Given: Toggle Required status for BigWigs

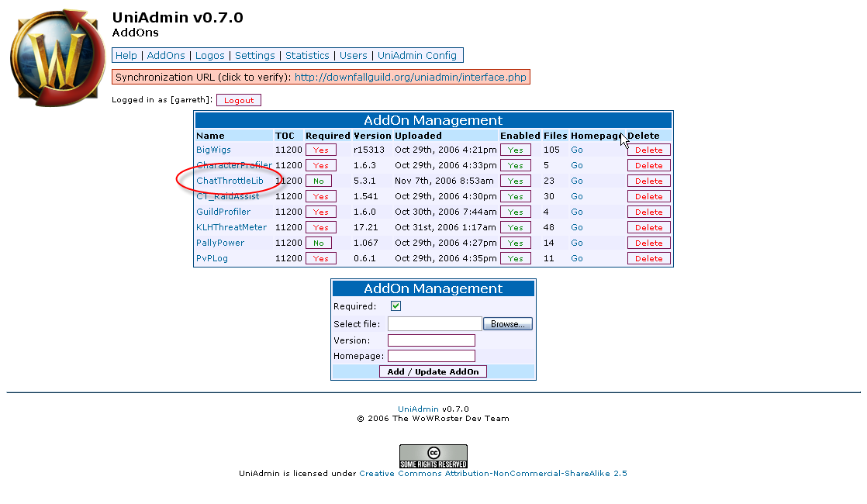Looking at the screenshot, I should pos(321,150).
